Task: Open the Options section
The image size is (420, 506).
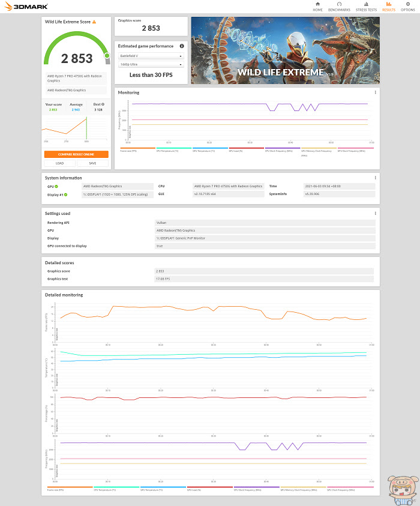Action: coord(408,7)
